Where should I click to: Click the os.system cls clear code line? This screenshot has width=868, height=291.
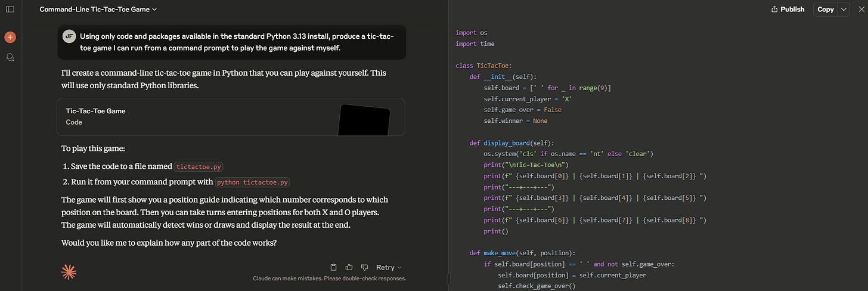coord(569,154)
